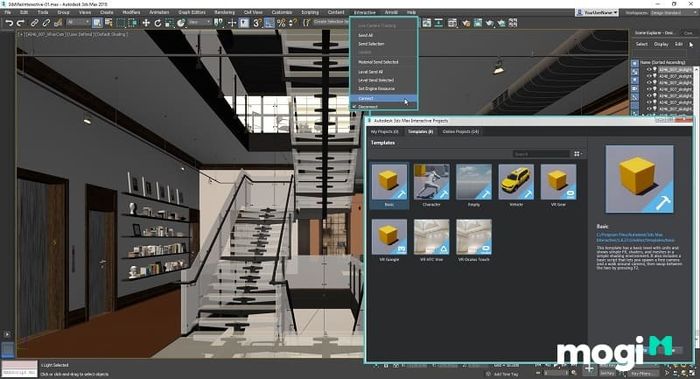The image size is (700, 379).
Task: Click the Redo arrow in the main toolbar
Action: tap(21, 23)
